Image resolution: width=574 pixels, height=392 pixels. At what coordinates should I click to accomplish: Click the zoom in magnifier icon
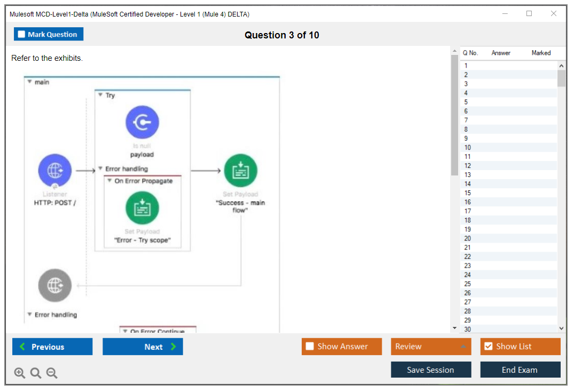click(20, 373)
